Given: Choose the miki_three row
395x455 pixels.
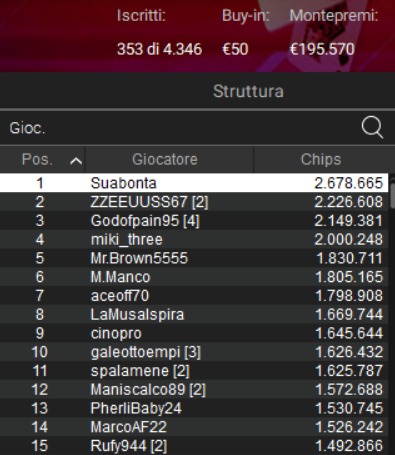Looking at the screenshot, I should coord(194,239).
